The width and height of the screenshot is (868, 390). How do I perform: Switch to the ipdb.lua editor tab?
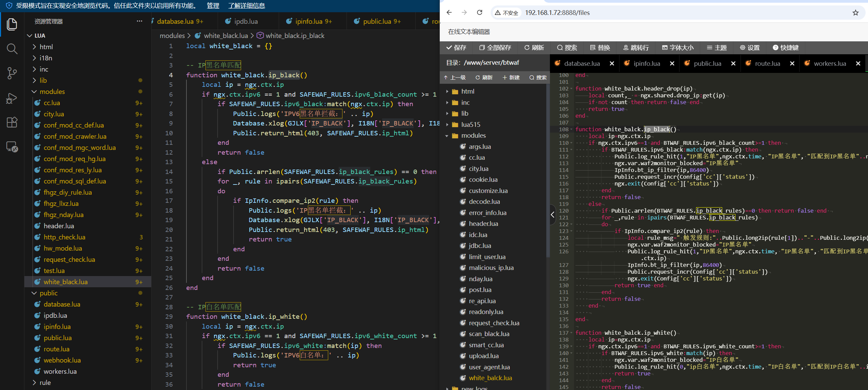pos(246,21)
